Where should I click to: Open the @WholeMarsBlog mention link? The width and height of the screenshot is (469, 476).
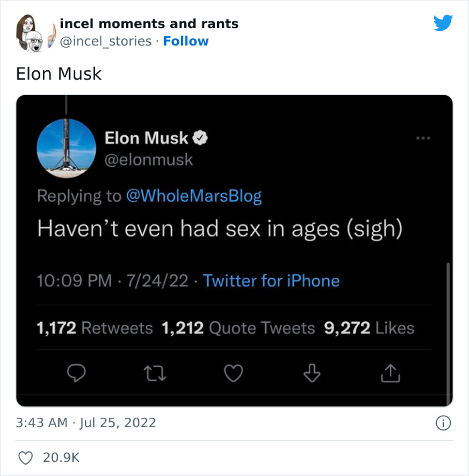(x=193, y=196)
